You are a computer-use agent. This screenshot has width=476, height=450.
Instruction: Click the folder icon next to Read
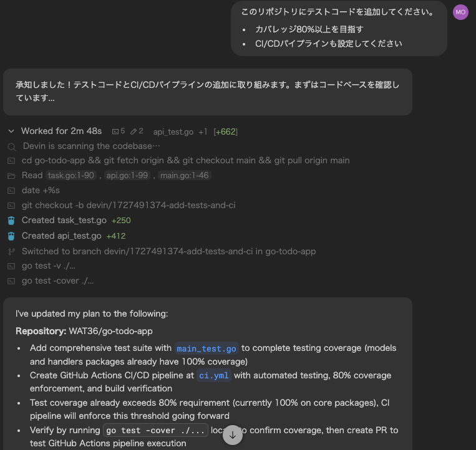(x=11, y=176)
